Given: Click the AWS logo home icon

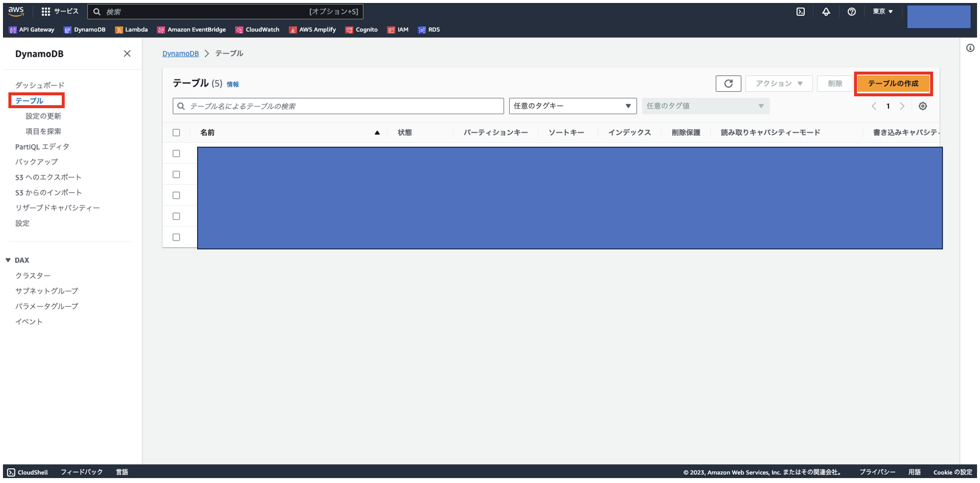Looking at the screenshot, I should click(x=16, y=11).
